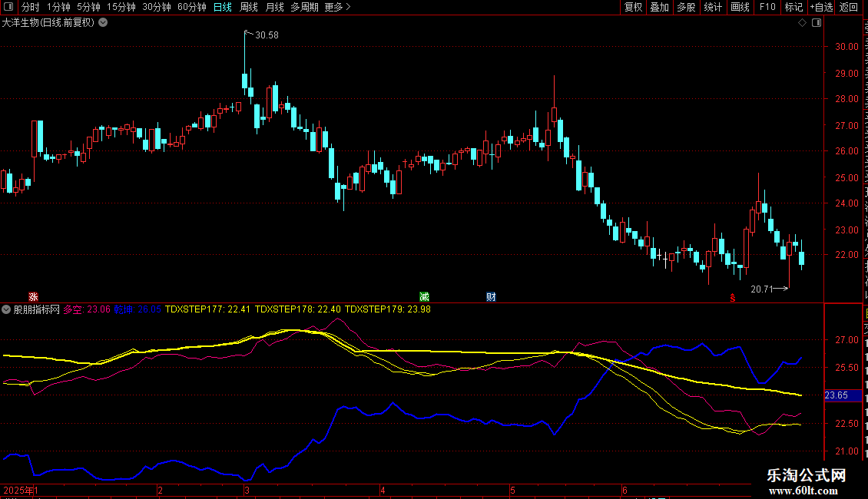Open dropdown next to 大洋生物 title
The image size is (868, 499).
(103, 23)
